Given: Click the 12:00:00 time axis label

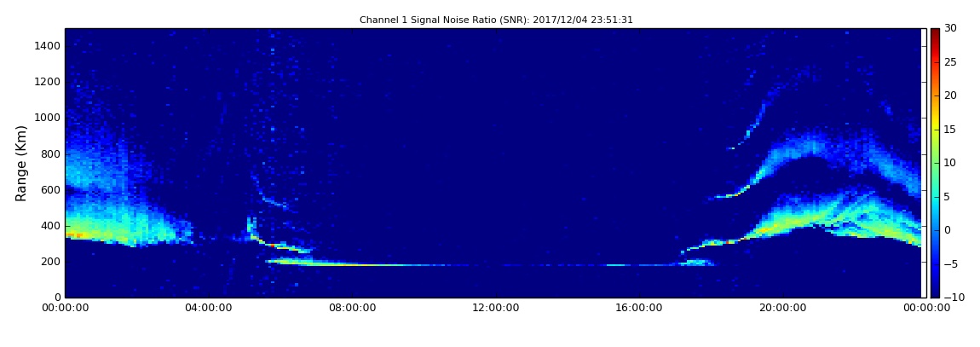Looking at the screenshot, I should click(x=495, y=308).
